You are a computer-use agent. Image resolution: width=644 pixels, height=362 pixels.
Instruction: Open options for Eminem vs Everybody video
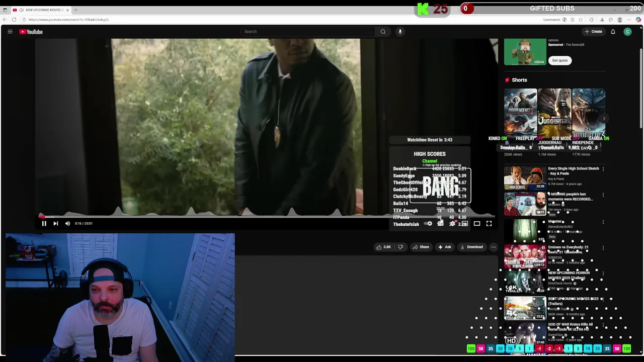pos(603,248)
